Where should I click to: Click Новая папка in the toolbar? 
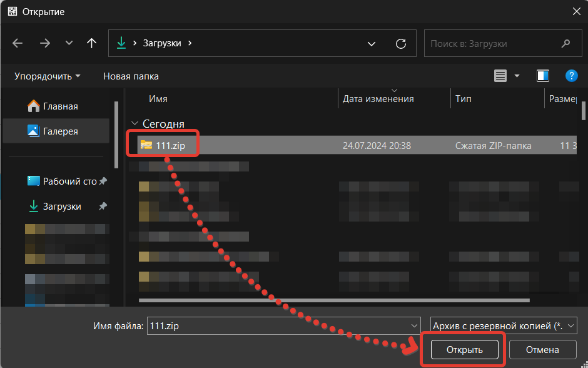[x=131, y=76]
